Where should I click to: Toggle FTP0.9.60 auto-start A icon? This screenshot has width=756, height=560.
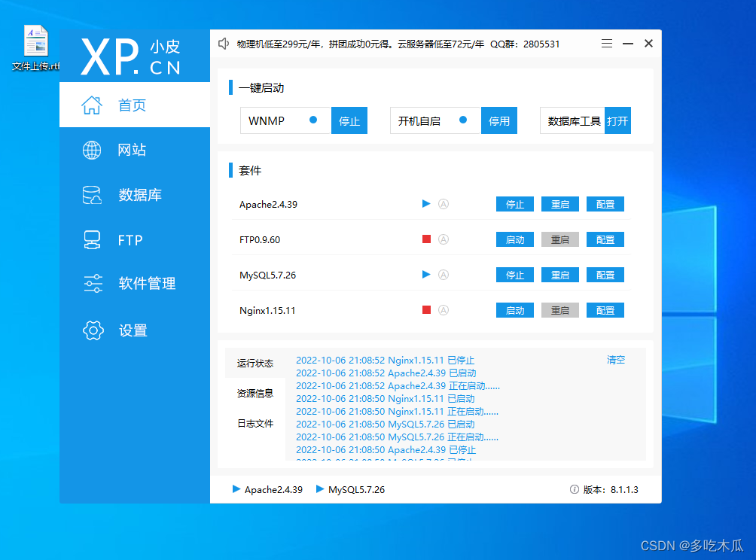tap(444, 239)
